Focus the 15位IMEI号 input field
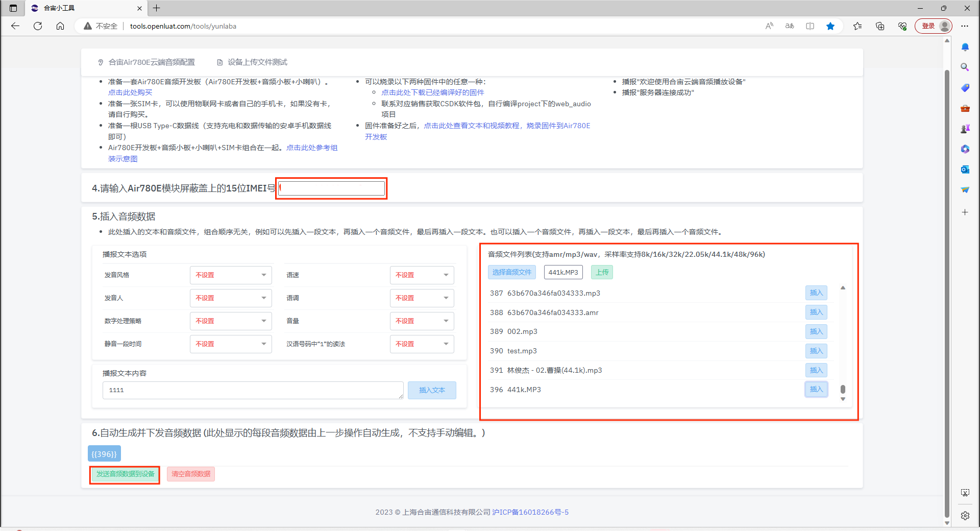 click(x=332, y=188)
